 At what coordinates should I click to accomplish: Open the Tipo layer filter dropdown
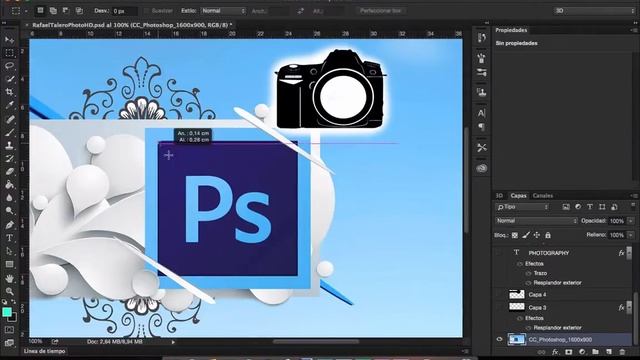point(522,207)
